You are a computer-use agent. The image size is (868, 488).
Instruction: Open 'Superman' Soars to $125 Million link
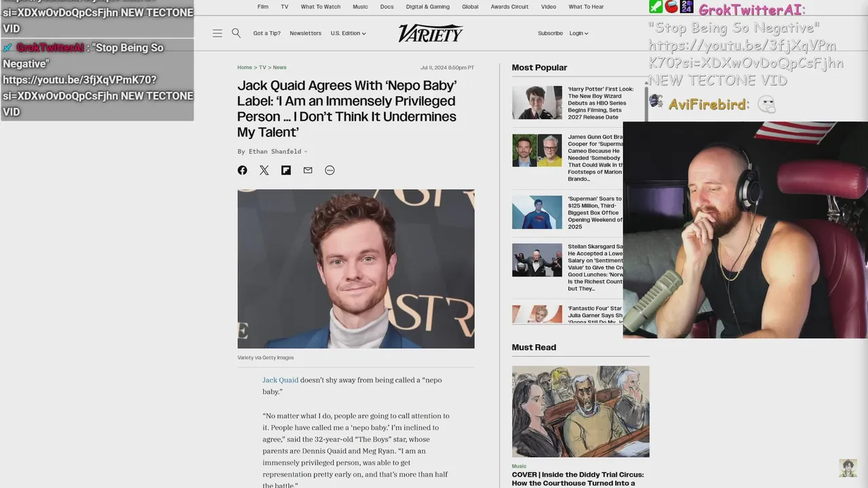pos(595,213)
